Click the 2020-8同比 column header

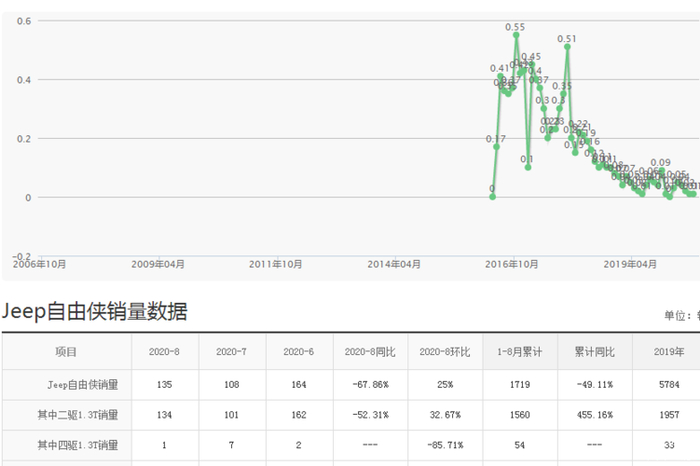coord(370,352)
